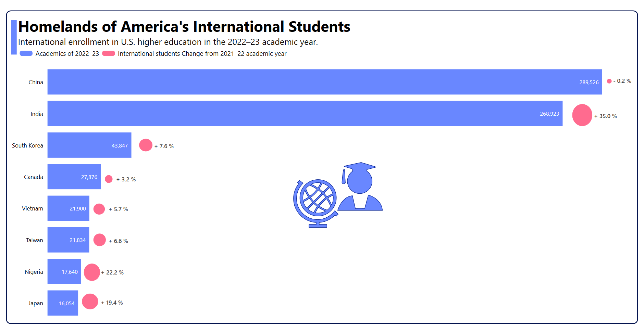Toggle the International students Change legend entry
The image size is (644, 333).
click(x=202, y=54)
